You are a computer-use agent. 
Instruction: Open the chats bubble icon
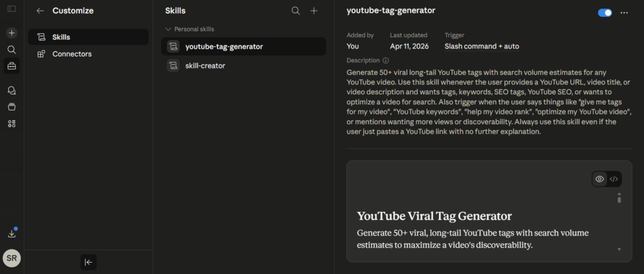click(12, 90)
